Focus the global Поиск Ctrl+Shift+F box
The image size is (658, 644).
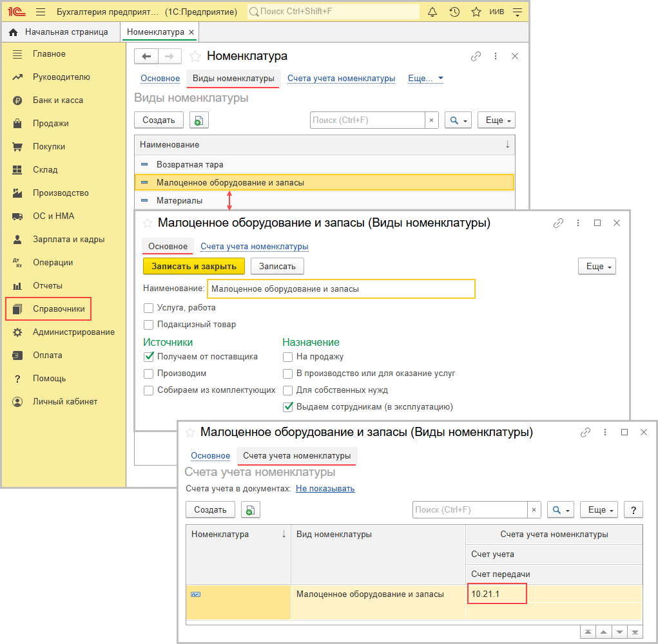(x=334, y=12)
